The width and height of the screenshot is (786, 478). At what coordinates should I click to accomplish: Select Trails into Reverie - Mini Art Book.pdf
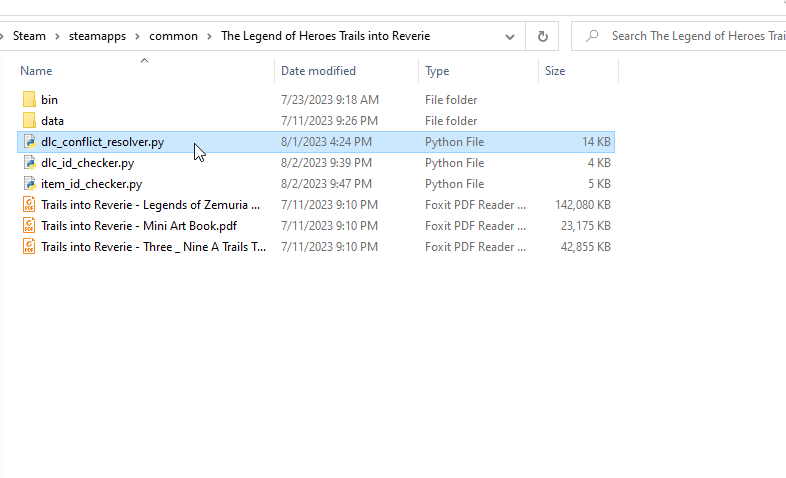pyautogui.click(x=139, y=226)
